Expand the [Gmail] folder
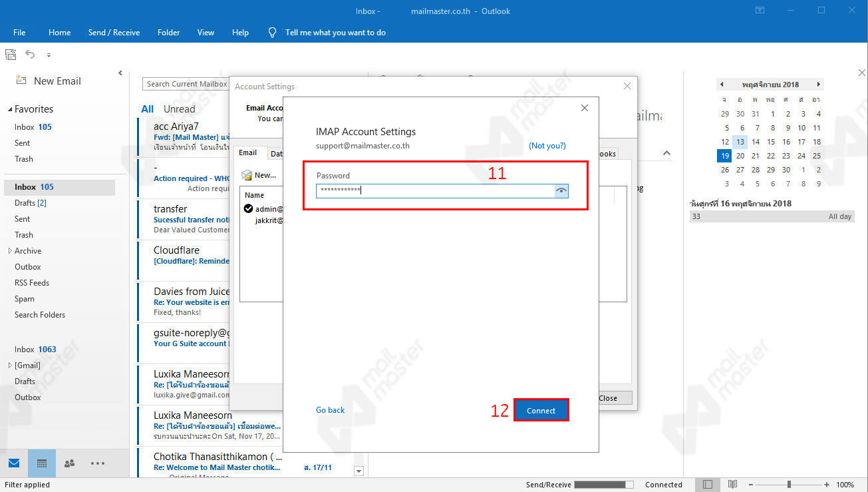 [x=10, y=366]
